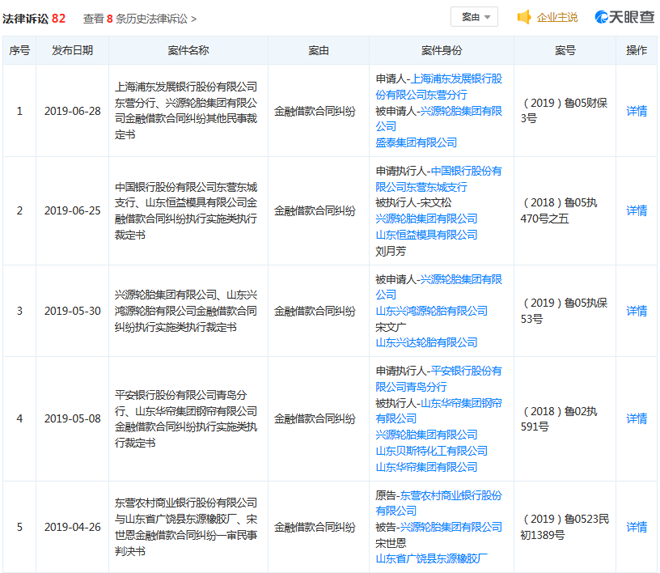Open 中国银行股份有限公司东营东城支行 link
Viewport: 660px width, 573px height.
(x=439, y=179)
